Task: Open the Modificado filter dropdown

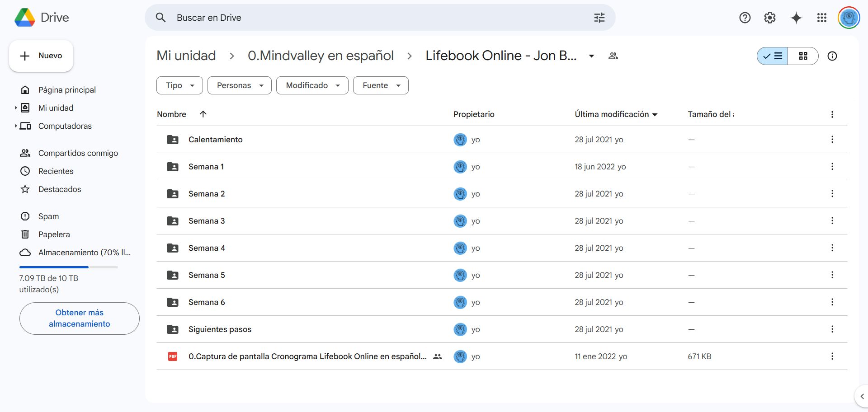Action: click(312, 85)
